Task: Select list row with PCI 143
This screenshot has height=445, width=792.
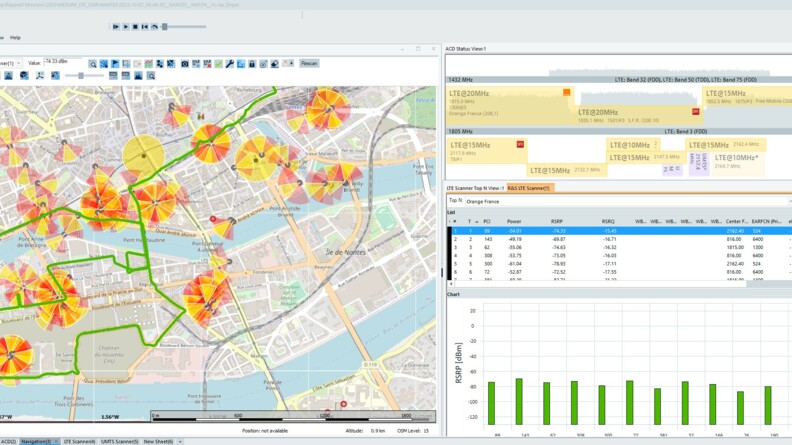Action: (x=621, y=239)
